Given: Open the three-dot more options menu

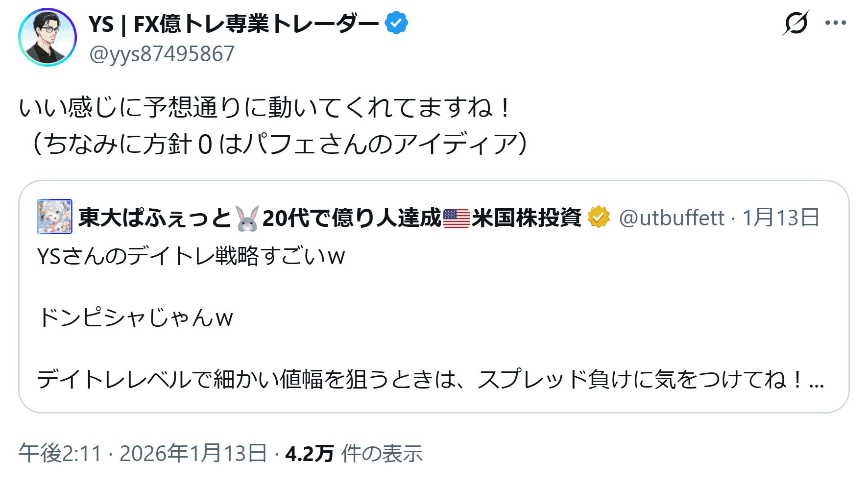Looking at the screenshot, I should point(835,23).
